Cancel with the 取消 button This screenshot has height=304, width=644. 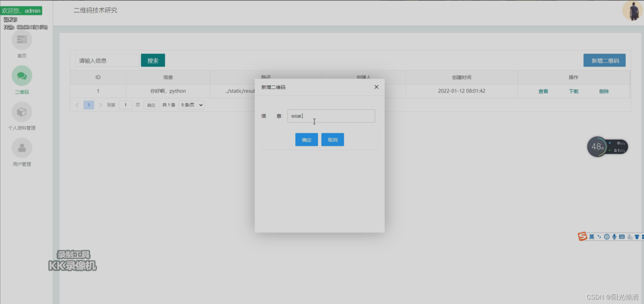coord(333,140)
